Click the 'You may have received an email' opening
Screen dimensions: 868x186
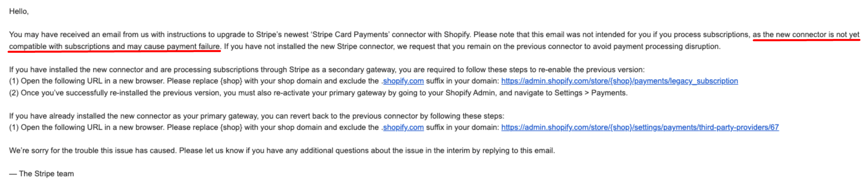pos(65,35)
